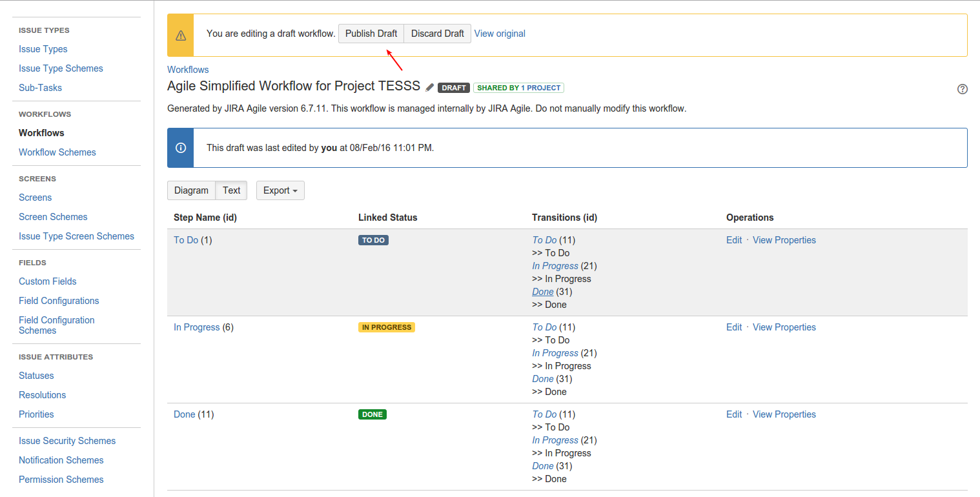
Task: Open Resolutions in sidebar
Action: pyautogui.click(x=43, y=395)
